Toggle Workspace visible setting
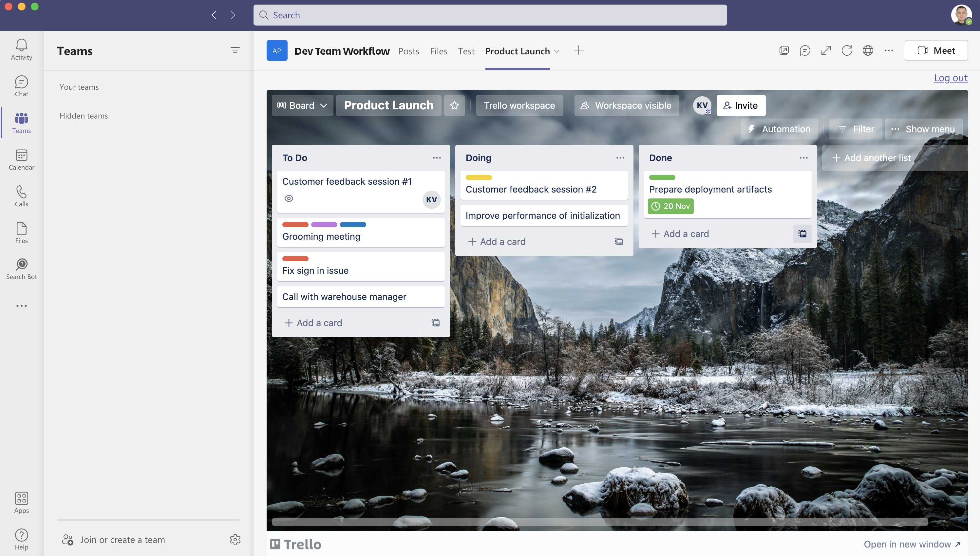This screenshot has height=556, width=980. tap(625, 105)
